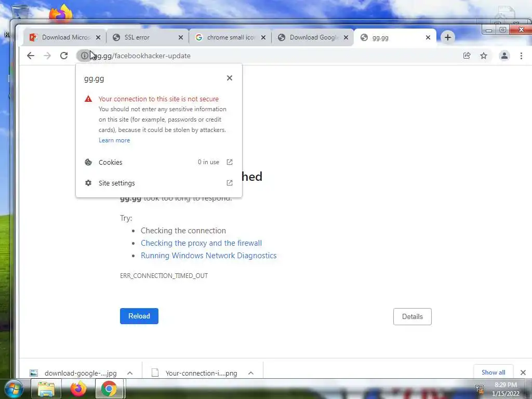The height and width of the screenshot is (399, 532).
Task: Expand Your-connection-i png download options
Action: (251, 373)
